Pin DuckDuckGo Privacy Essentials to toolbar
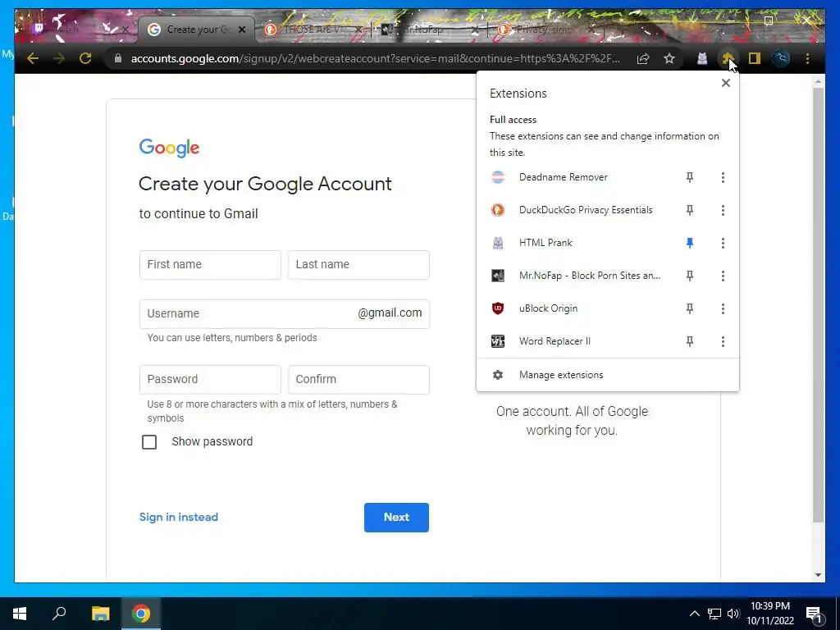840x630 pixels. pos(689,210)
